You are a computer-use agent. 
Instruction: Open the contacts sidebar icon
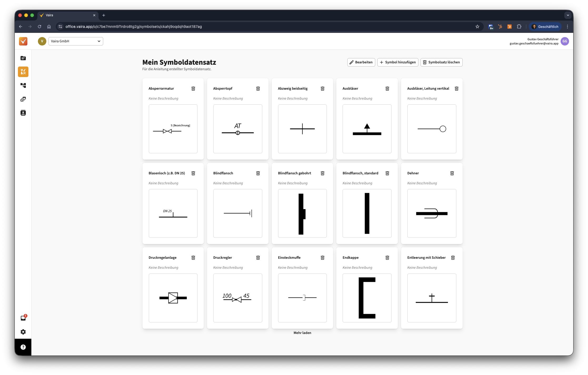pos(23,113)
